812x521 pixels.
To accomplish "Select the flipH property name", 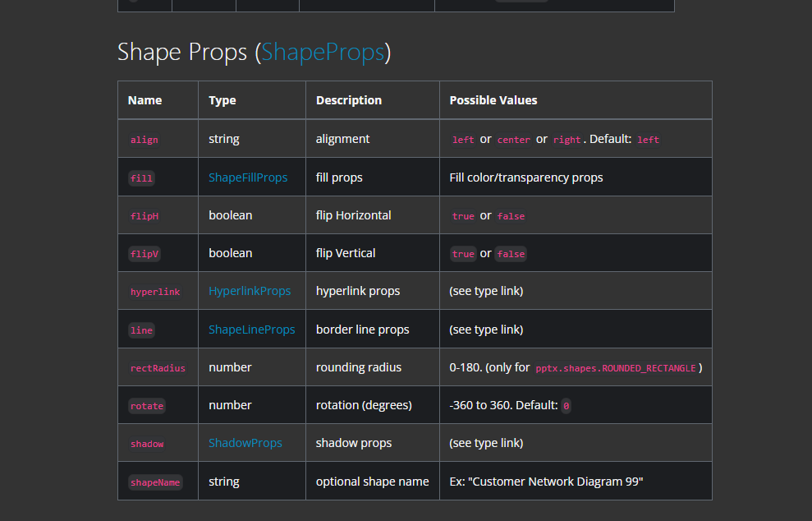I will [145, 216].
